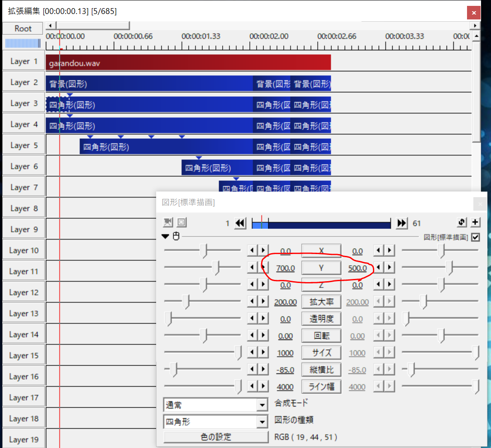Click the rotate-arrows icon beside the plus button
Viewport: 491px width, 448px height.
pyautogui.click(x=462, y=222)
